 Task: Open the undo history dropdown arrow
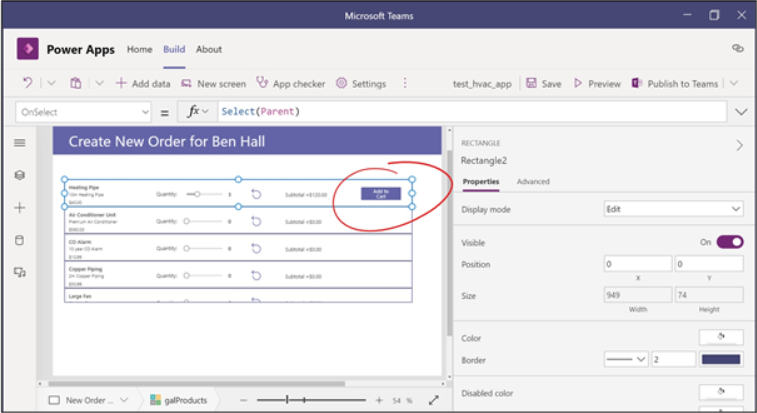coord(51,84)
